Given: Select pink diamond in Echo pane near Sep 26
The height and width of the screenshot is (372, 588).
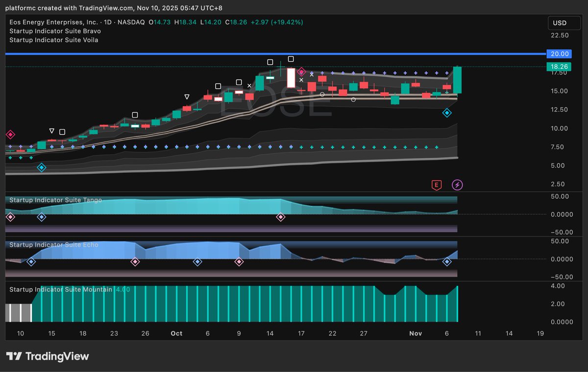Looking at the screenshot, I should coord(135,262).
